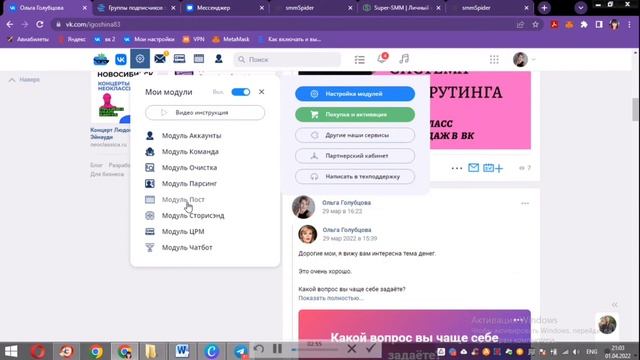Click the reposted Ольга Голубцова avatar
Screen dimensions: 640x360
307,234
